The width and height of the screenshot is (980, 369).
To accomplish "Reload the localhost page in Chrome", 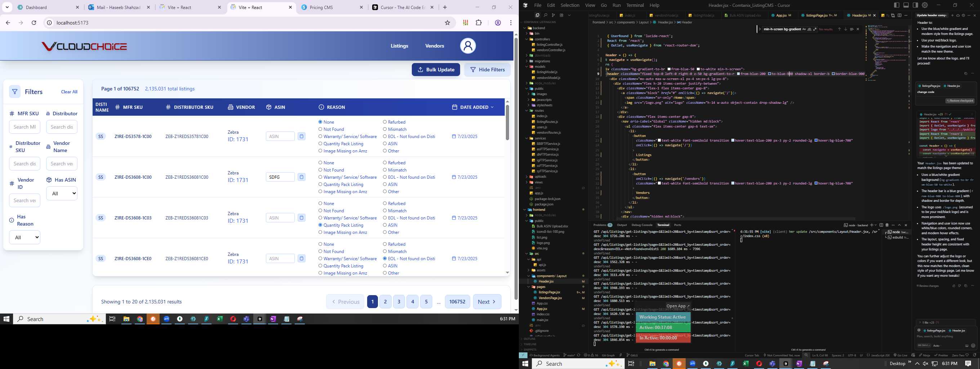I will pos(34,23).
